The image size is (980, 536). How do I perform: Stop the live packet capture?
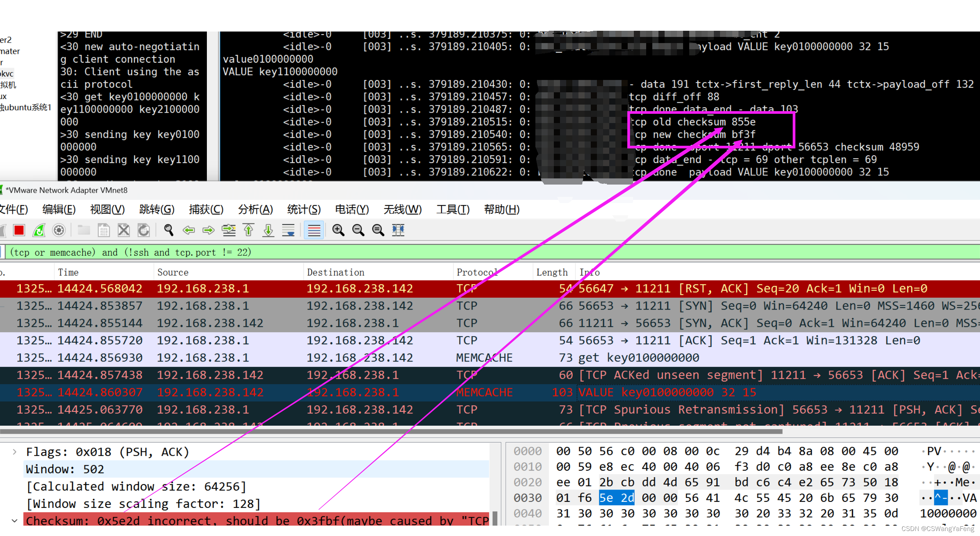tap(19, 230)
